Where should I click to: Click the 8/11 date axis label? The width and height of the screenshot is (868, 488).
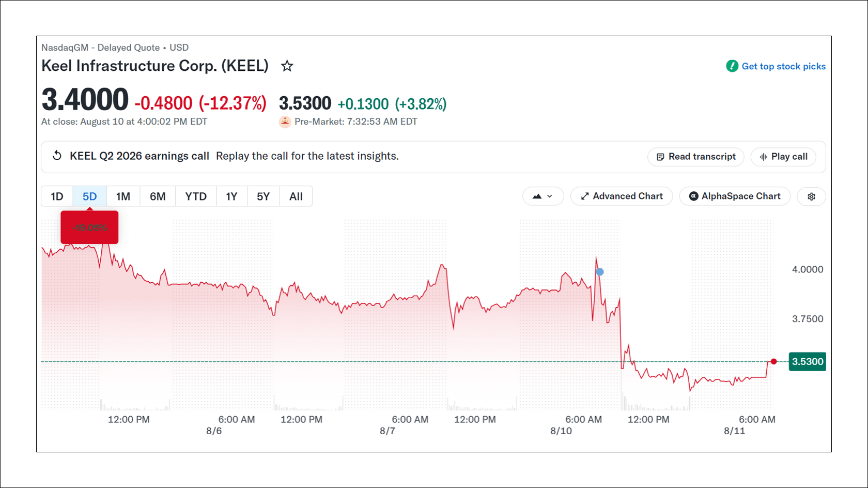tap(734, 431)
